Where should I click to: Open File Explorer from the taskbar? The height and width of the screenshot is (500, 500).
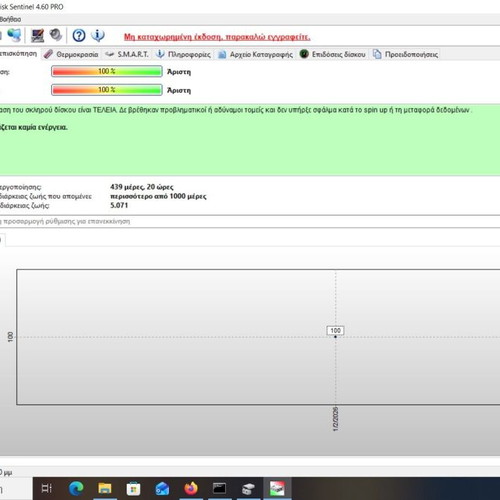105,489
